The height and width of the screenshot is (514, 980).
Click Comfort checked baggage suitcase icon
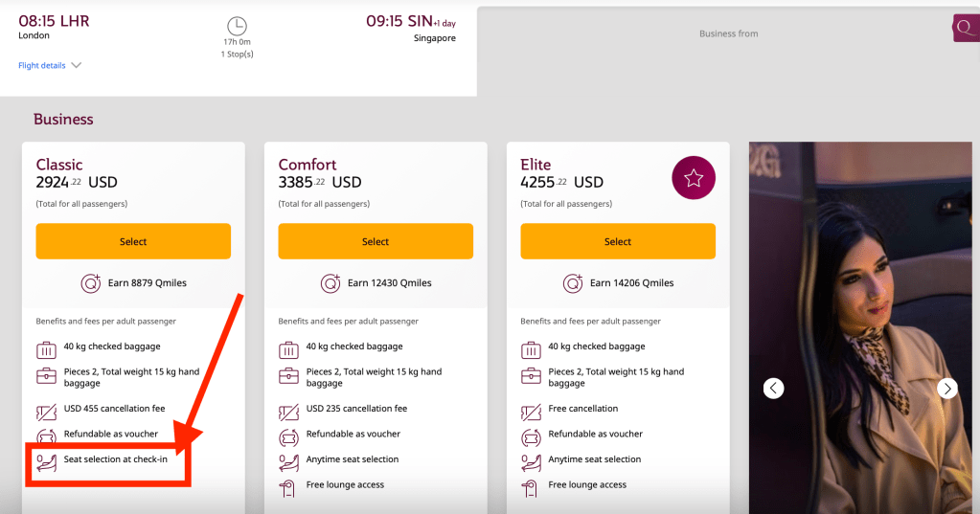(x=288, y=347)
